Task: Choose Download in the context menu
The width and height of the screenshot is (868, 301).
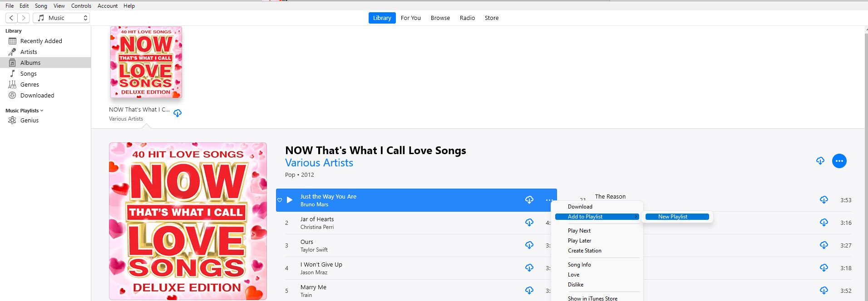Action: coord(597,207)
